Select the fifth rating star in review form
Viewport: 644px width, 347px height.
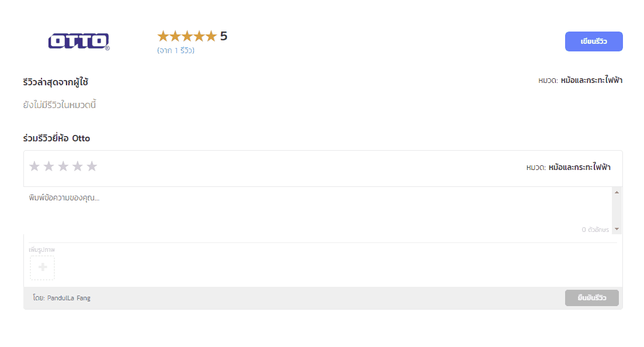92,166
